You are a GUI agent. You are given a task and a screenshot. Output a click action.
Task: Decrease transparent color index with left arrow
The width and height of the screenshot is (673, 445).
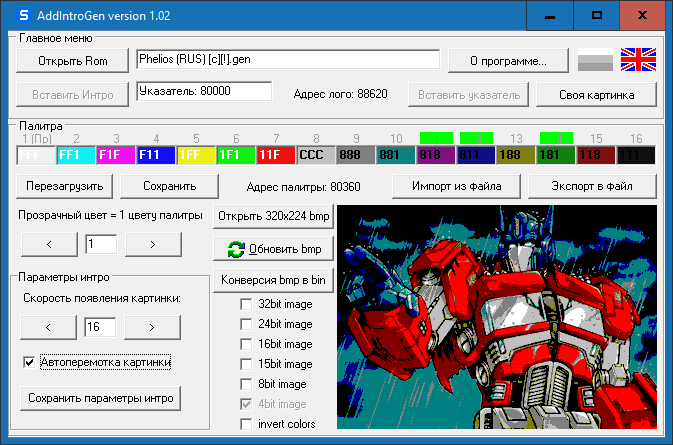tap(49, 244)
